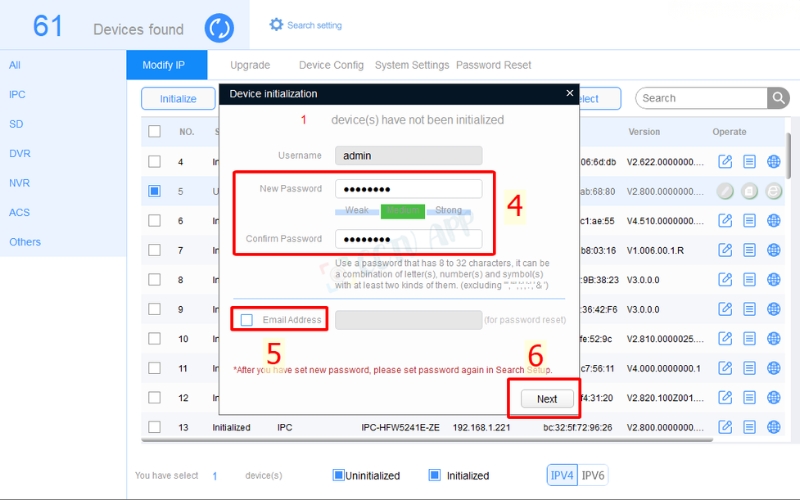Click edit pencil icon for row 13
Screen dimensions: 800x500
725,427
